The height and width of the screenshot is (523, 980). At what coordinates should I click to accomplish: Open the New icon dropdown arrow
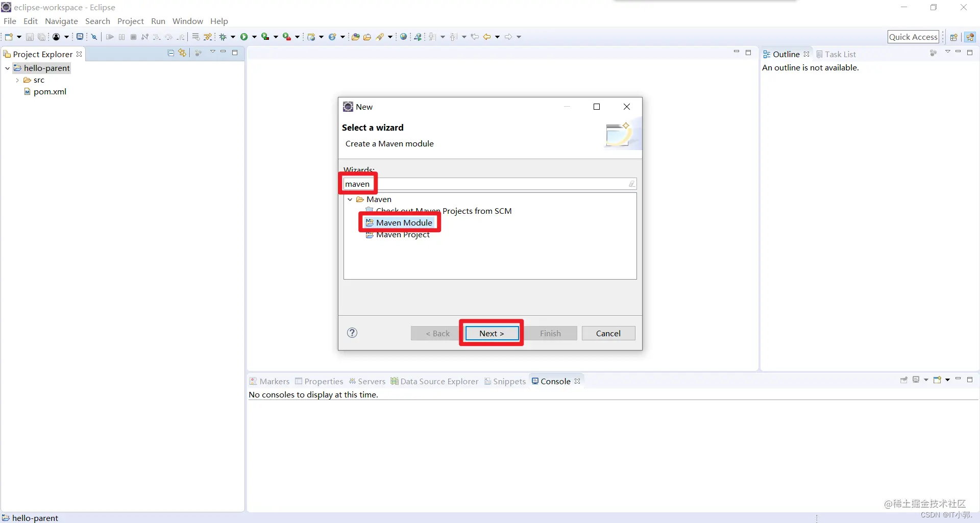pos(19,37)
